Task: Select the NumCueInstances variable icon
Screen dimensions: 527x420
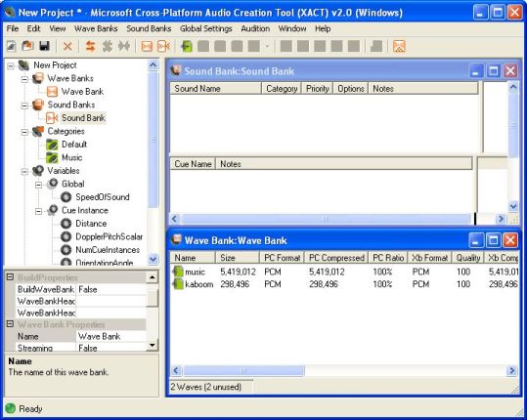Action: click(66, 250)
